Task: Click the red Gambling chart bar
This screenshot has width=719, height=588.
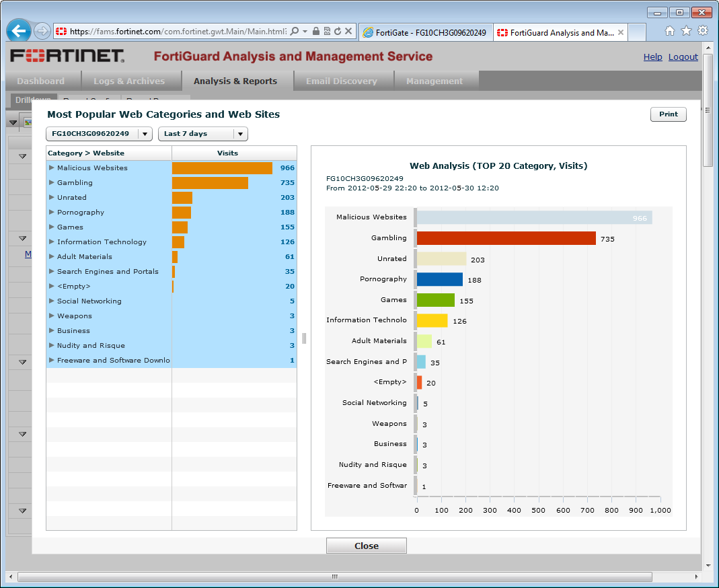Action: 506,238
